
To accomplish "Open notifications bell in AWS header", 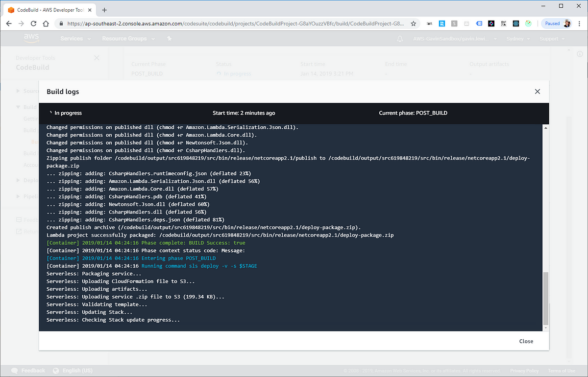I will [x=400, y=39].
